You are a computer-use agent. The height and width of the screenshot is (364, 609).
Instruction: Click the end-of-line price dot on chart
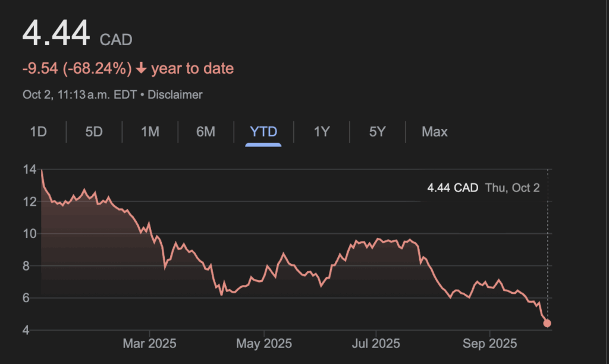point(547,324)
